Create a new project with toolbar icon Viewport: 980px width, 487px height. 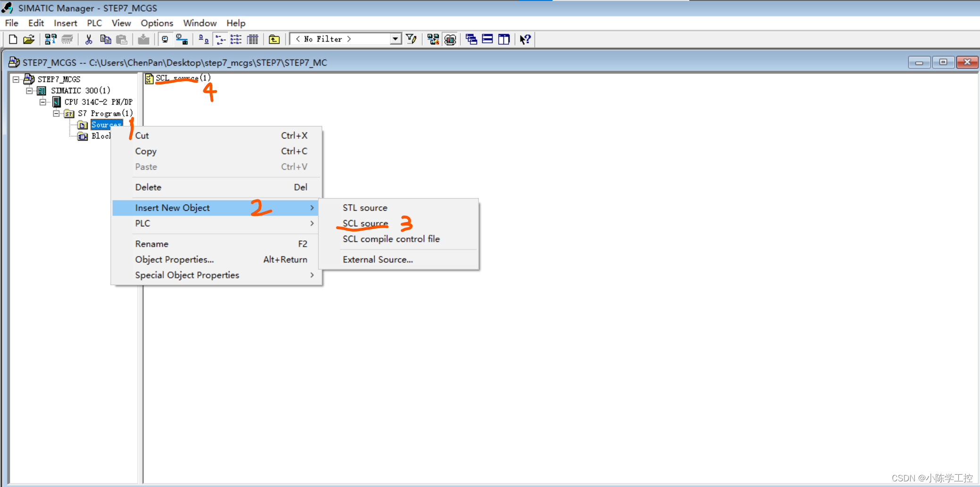coord(13,39)
